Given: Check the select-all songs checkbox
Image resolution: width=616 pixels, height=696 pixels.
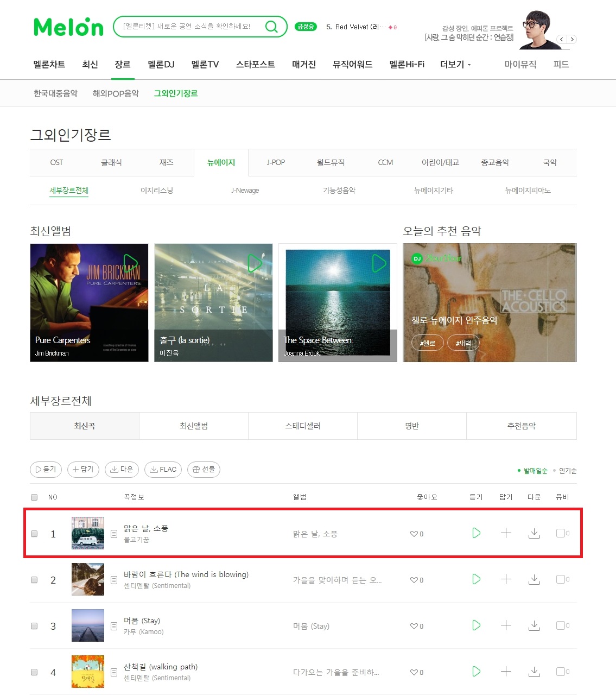Looking at the screenshot, I should click(34, 497).
